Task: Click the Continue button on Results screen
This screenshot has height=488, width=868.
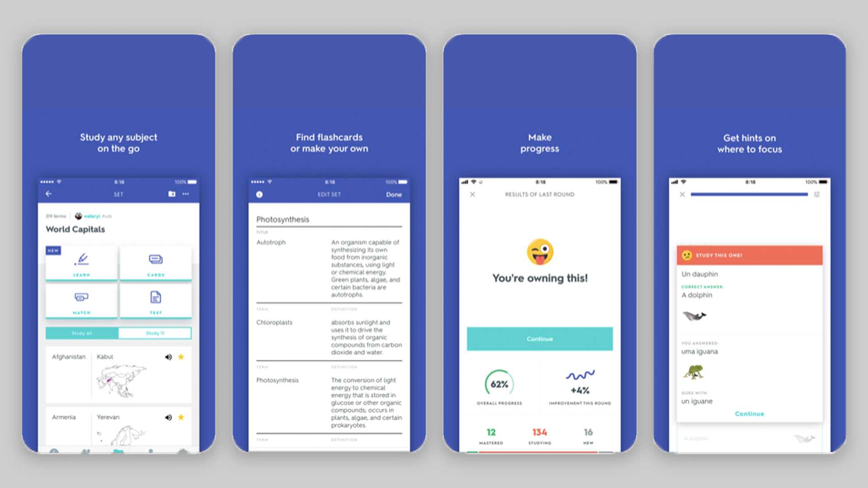Action: point(539,338)
